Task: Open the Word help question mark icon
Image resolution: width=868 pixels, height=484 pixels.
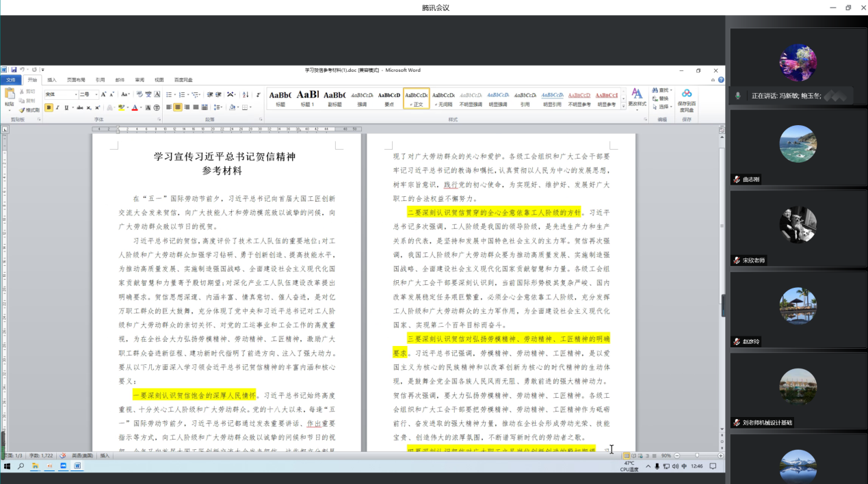Action: point(721,80)
